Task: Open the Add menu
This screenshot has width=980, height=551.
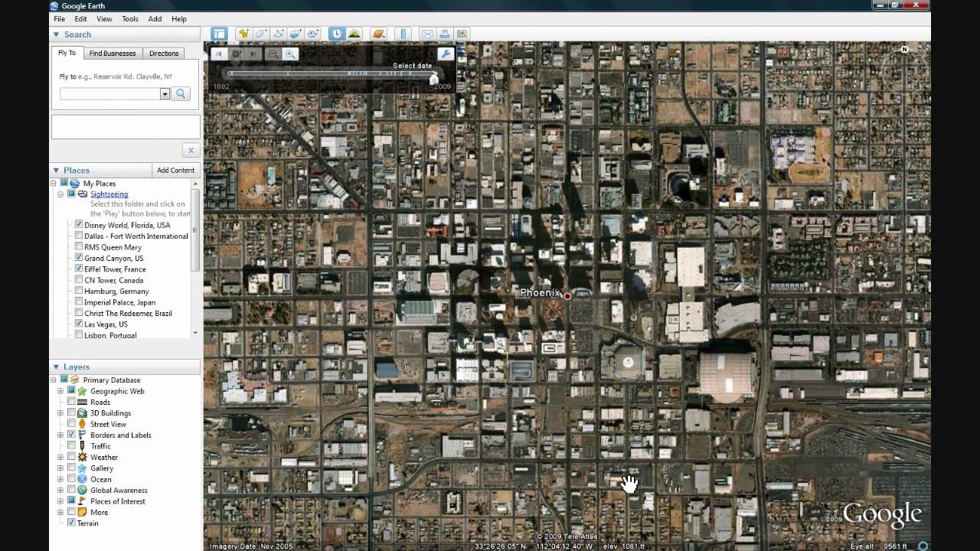Action: click(x=155, y=19)
